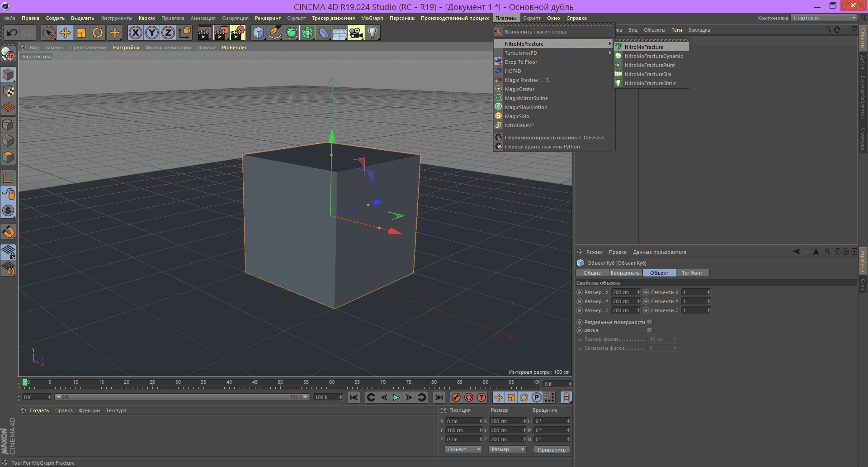868x467 pixels.
Task: Switch to the Координаты tab
Action: 625,273
